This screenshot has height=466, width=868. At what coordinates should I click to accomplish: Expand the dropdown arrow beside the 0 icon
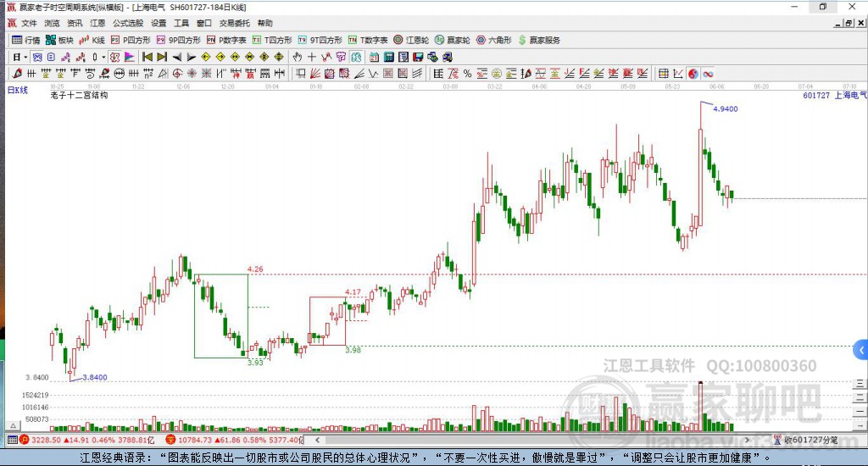(103, 57)
